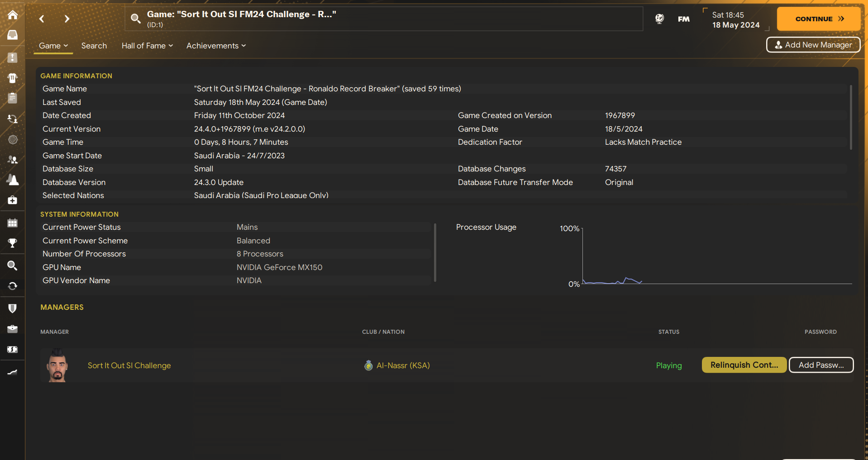
Task: Click the manager face portrait
Action: coord(57,365)
